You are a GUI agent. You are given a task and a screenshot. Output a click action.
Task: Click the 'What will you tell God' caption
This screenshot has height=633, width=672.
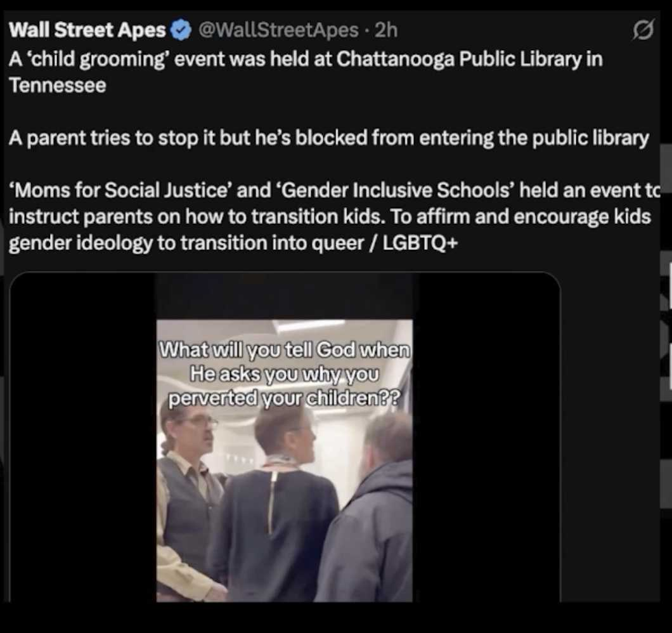click(285, 374)
